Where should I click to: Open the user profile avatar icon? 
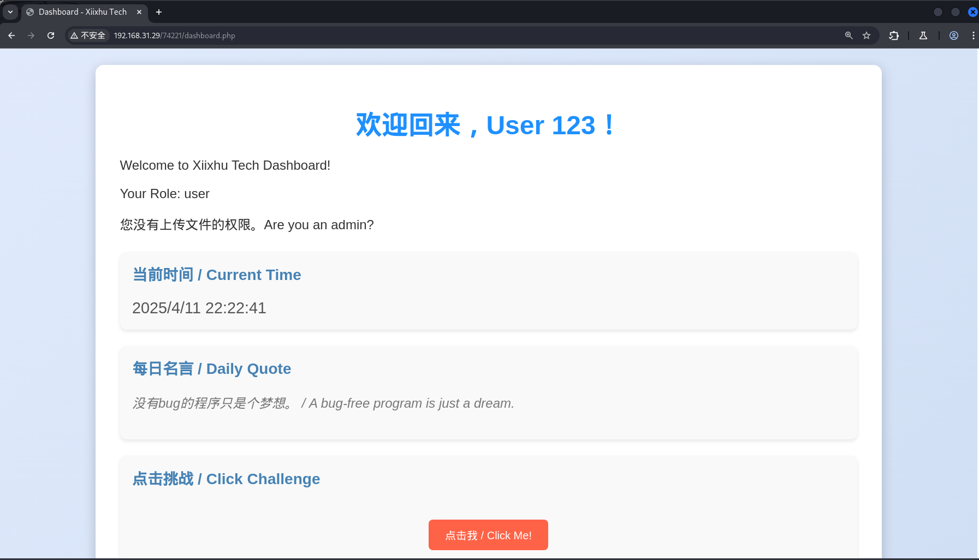tap(954, 35)
